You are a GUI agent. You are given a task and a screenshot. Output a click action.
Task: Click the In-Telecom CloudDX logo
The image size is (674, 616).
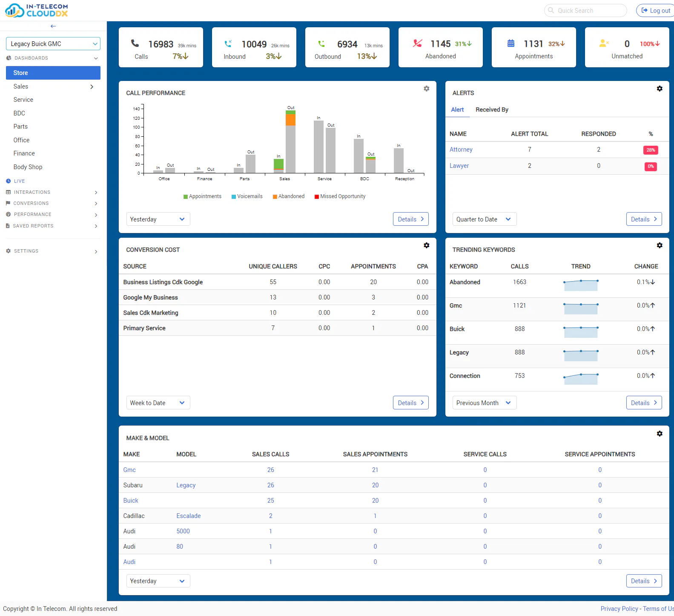coord(37,10)
